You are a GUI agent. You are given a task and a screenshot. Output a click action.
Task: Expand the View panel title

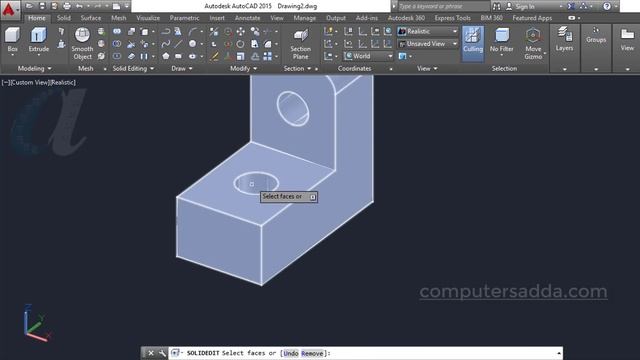click(x=427, y=69)
